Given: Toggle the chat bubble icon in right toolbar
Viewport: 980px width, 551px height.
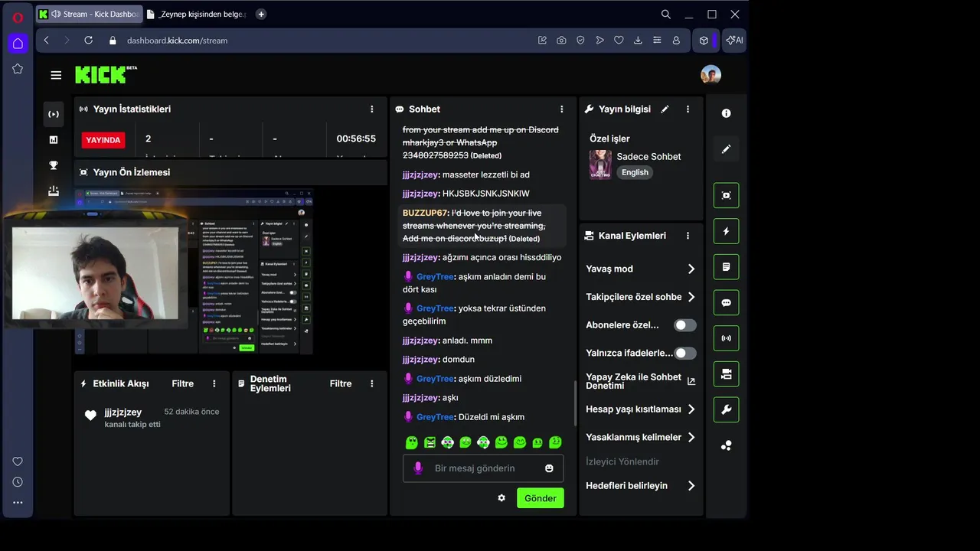Looking at the screenshot, I should point(726,302).
